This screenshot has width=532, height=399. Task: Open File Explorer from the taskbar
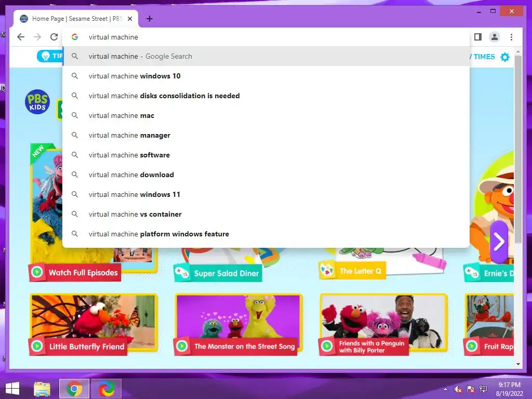pyautogui.click(x=42, y=389)
